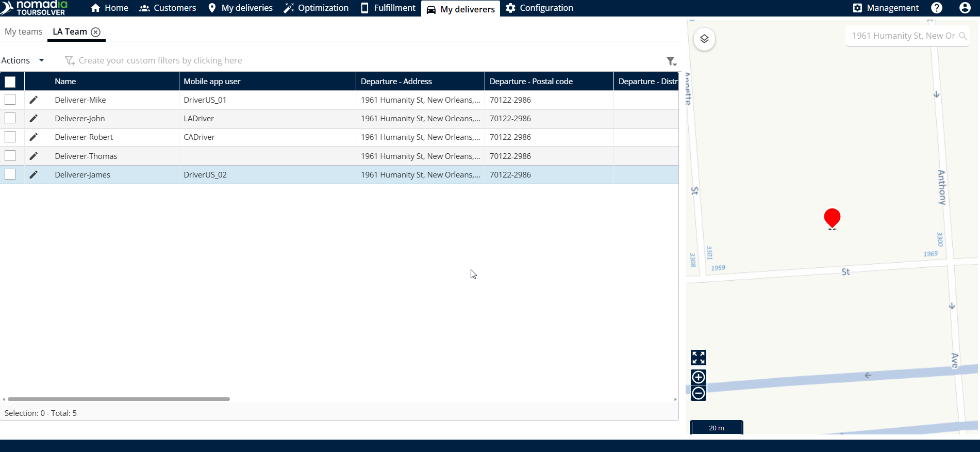The width and height of the screenshot is (980, 452).
Task: Sort by the Mobile app user column header
Action: 212,82
